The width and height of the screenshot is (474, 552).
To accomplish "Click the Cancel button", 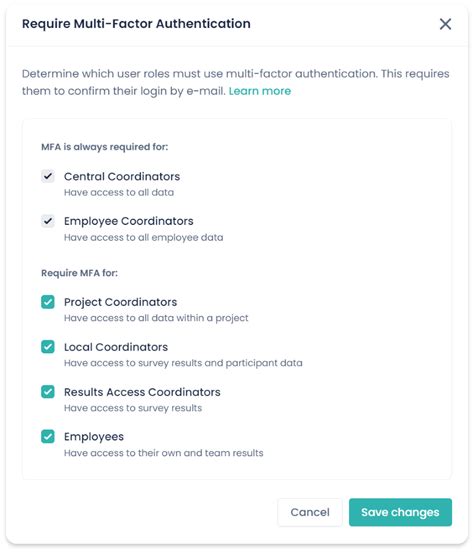I will (310, 512).
